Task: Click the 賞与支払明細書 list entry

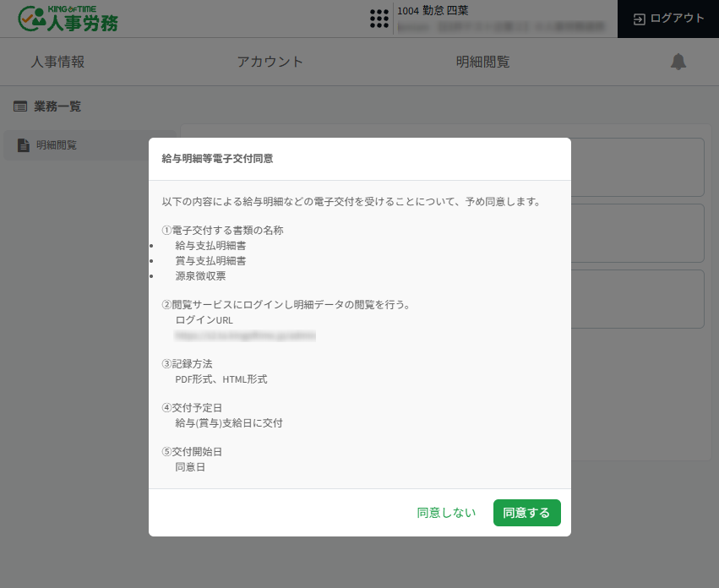Action: (x=210, y=261)
